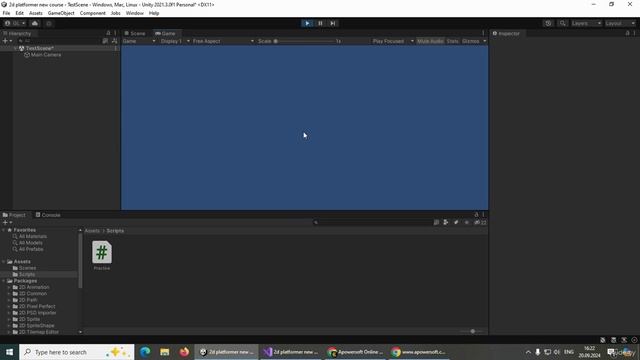Open the Unity cloud services icon
Screen dimensions: 640x360
coord(35,23)
